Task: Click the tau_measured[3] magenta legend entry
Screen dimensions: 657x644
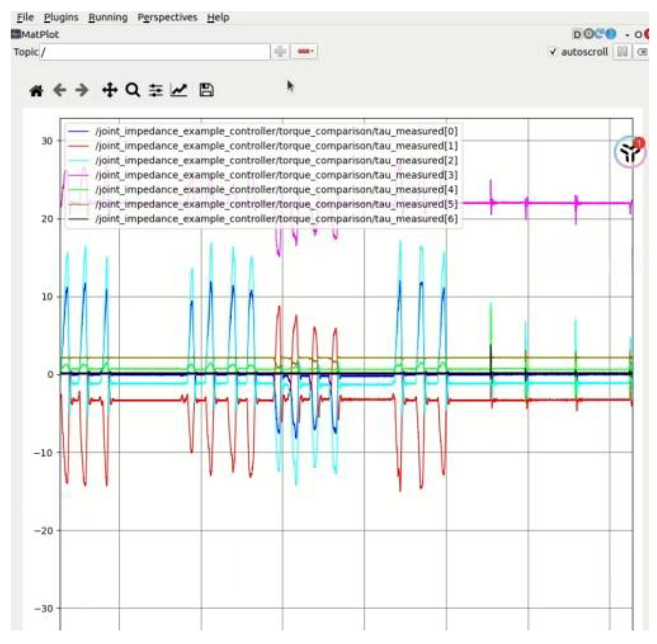Action: (276, 175)
